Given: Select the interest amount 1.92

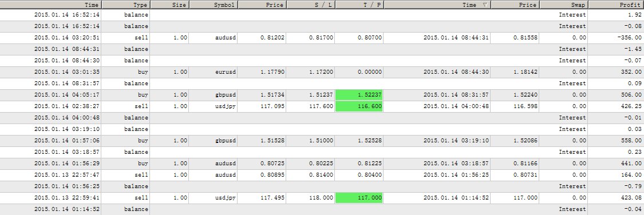Looking at the screenshot, I should pos(634,15).
